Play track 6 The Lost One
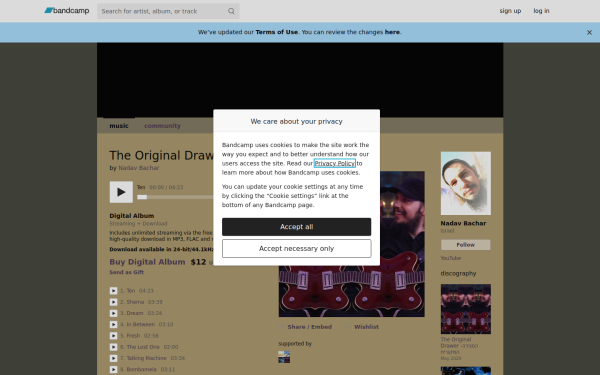 (x=113, y=347)
